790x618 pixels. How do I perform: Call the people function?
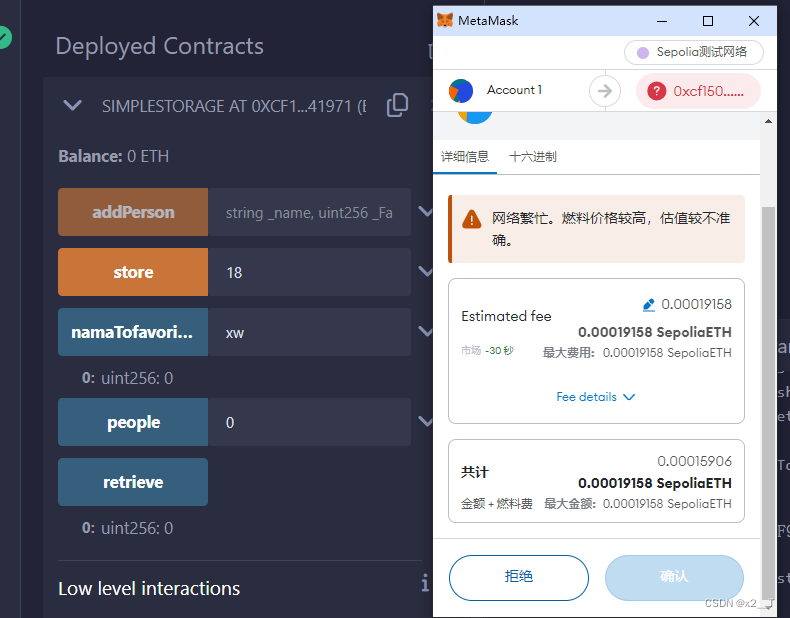(133, 422)
